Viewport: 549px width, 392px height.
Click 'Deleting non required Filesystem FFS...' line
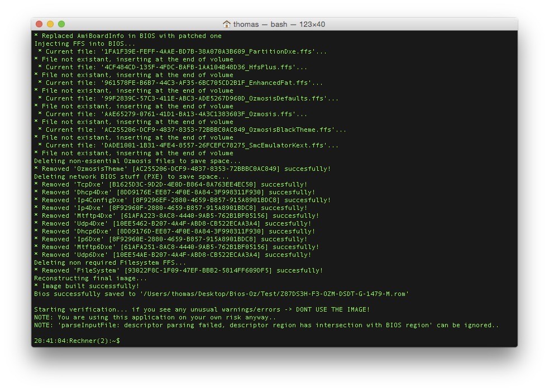(110, 263)
